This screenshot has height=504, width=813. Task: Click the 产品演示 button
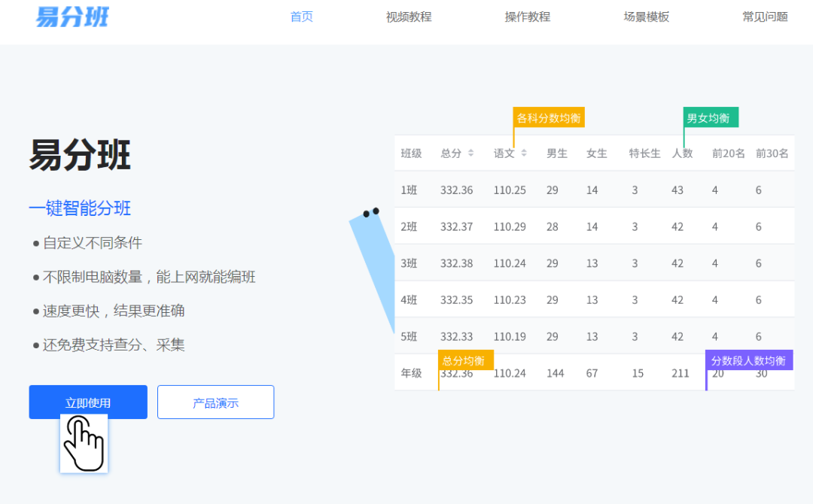(216, 402)
